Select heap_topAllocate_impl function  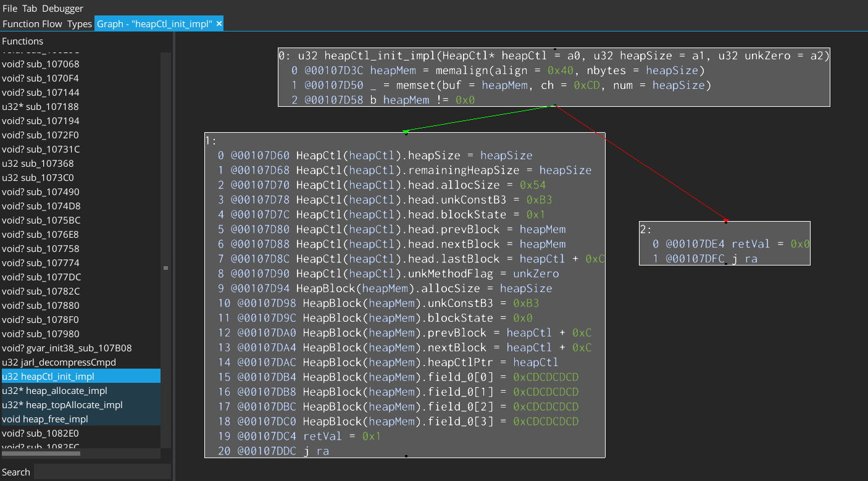click(62, 405)
